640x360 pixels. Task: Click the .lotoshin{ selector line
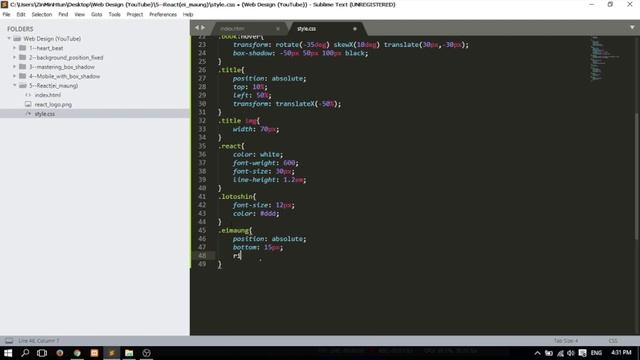237,197
